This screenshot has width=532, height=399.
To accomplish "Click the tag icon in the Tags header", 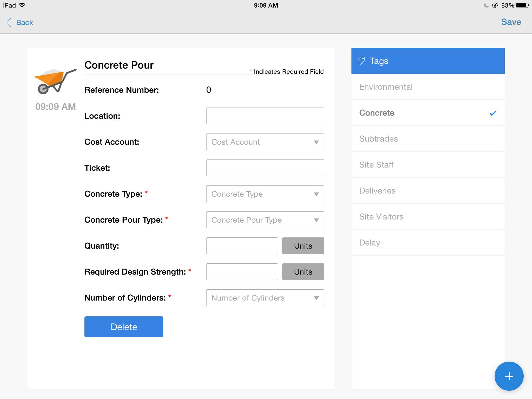I will coord(361,61).
